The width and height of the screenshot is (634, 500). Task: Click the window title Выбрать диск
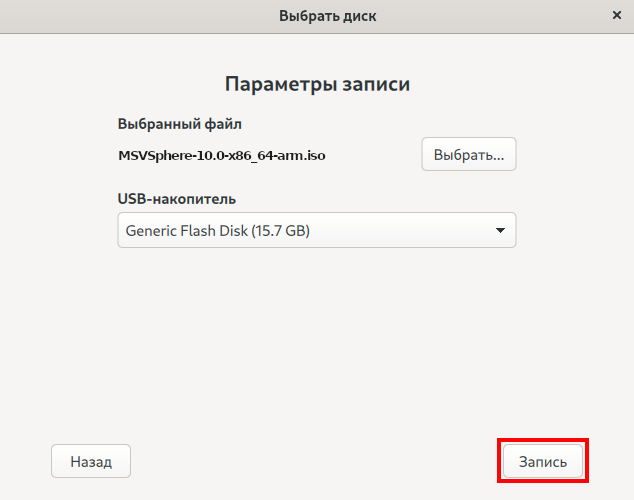tap(328, 16)
